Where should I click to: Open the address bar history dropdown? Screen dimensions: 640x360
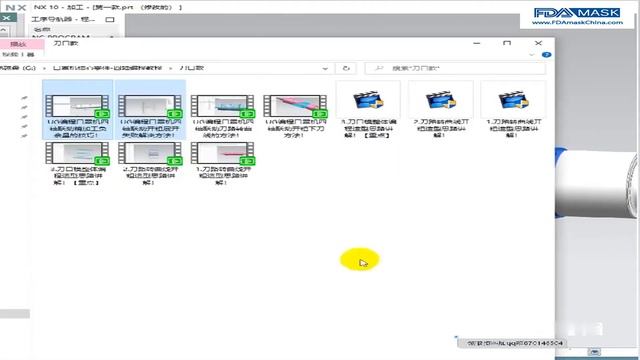[x=325, y=69]
